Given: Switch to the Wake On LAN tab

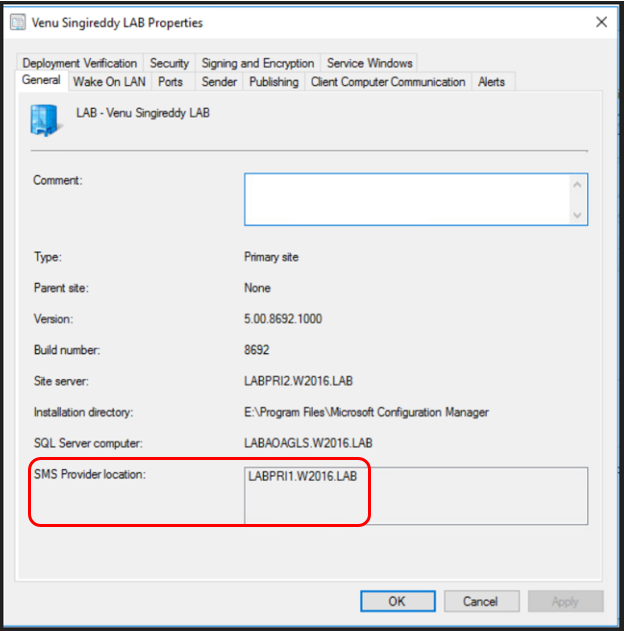Looking at the screenshot, I should tap(109, 82).
